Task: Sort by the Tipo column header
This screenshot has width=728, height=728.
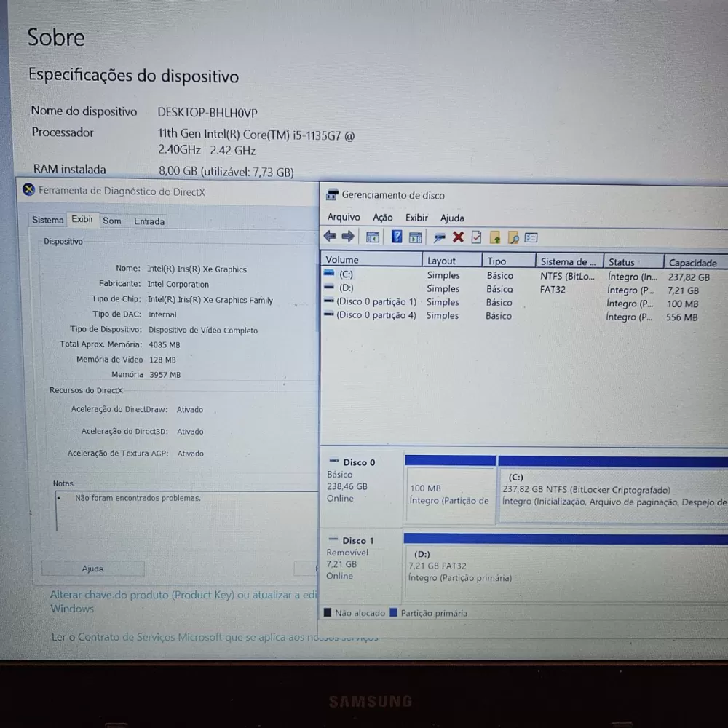Action: pos(510,261)
